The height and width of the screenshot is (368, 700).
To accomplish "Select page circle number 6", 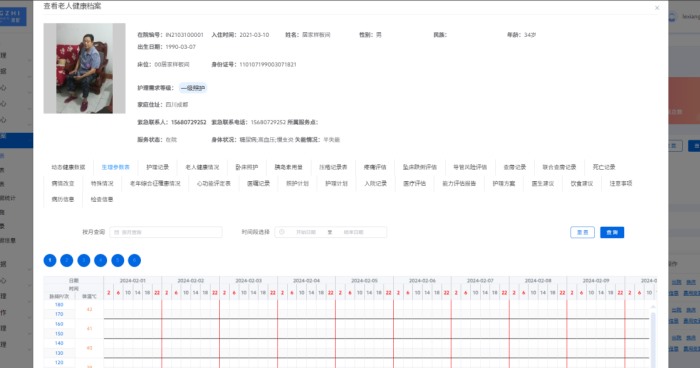I will (134, 260).
